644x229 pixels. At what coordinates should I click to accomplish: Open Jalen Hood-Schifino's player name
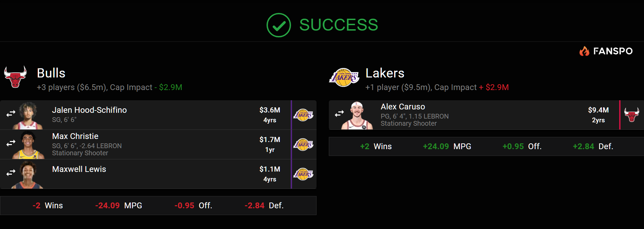(89, 110)
